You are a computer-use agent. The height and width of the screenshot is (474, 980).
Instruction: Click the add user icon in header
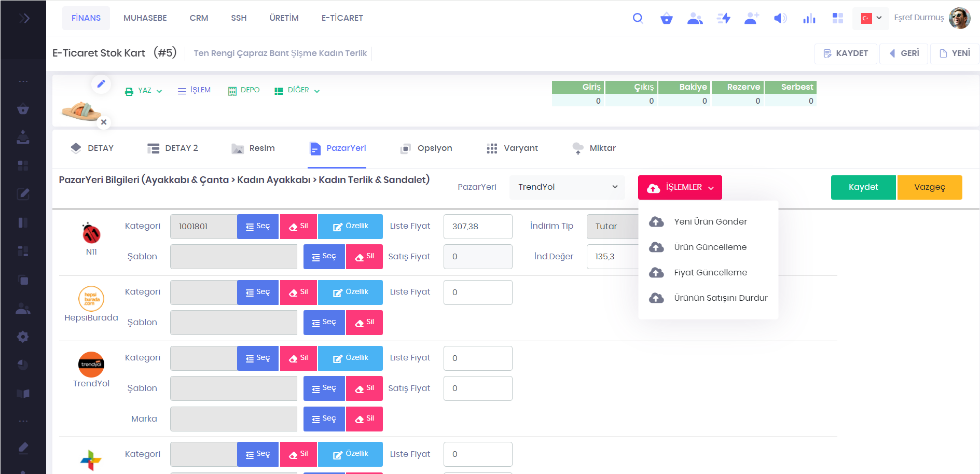tap(751, 18)
